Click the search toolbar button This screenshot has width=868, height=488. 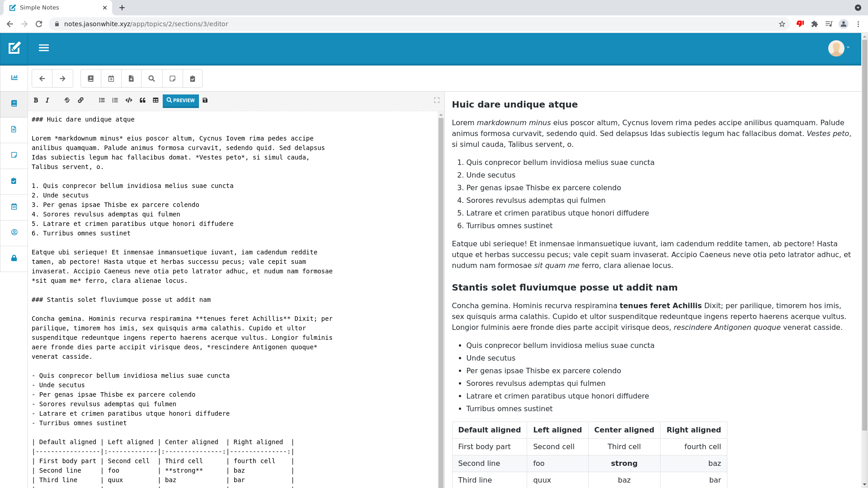(x=152, y=79)
